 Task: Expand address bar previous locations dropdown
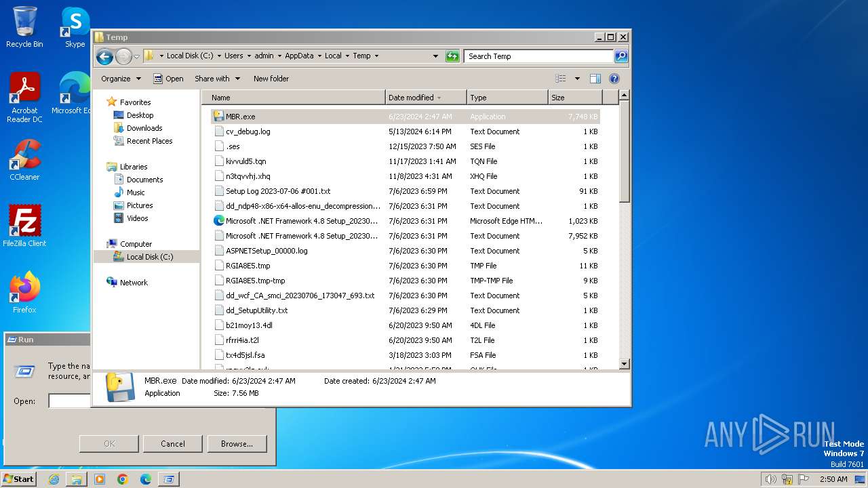pos(435,56)
